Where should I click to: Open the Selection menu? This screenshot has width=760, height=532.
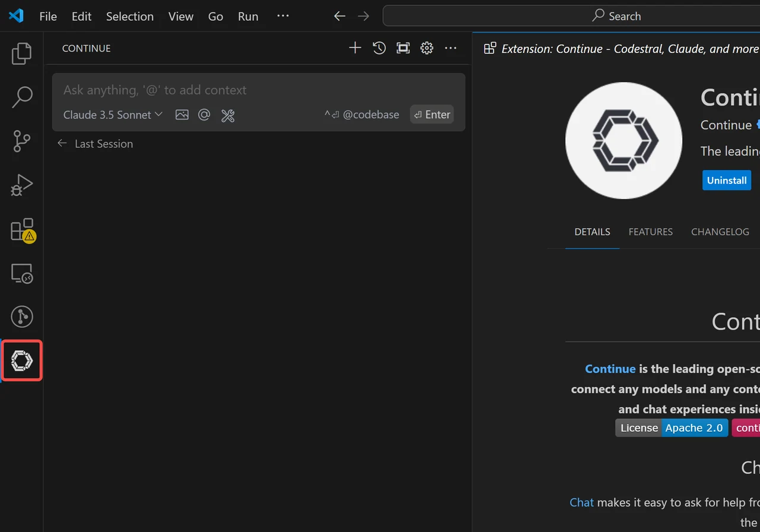[130, 16]
